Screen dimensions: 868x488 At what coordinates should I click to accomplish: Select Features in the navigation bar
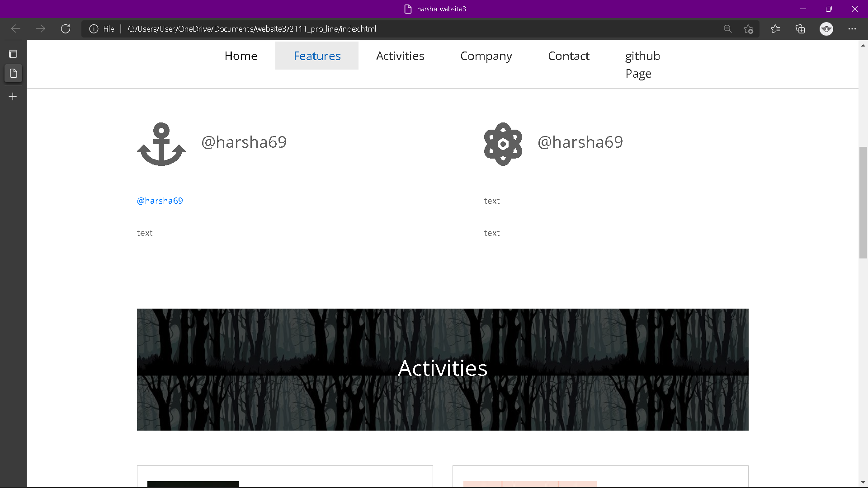[316, 56]
